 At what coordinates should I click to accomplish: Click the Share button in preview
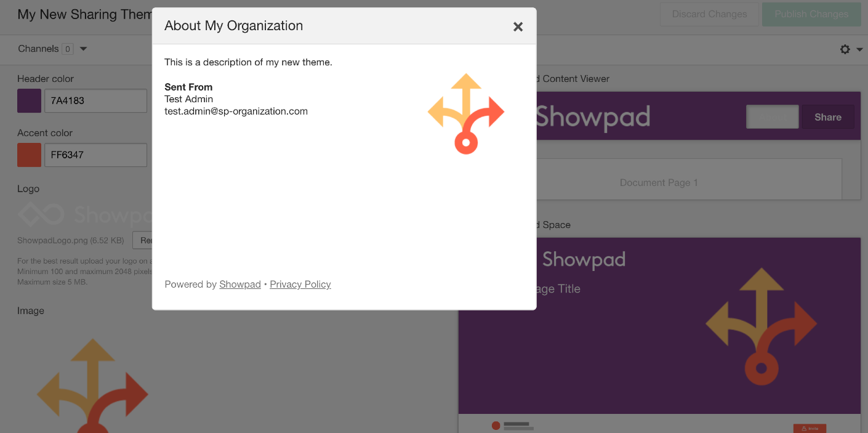click(828, 117)
